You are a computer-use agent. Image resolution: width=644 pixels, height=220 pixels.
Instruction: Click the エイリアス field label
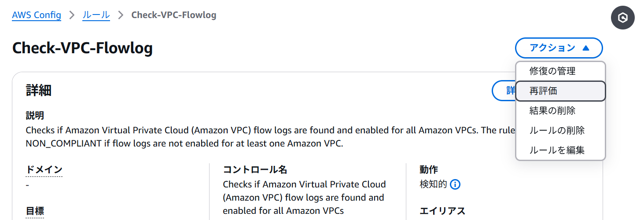point(442,211)
